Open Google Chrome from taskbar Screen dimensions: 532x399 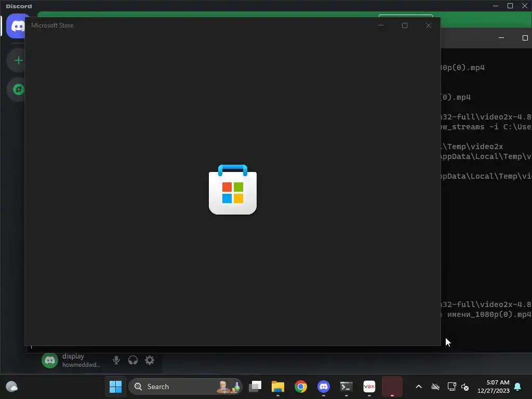tap(301, 387)
